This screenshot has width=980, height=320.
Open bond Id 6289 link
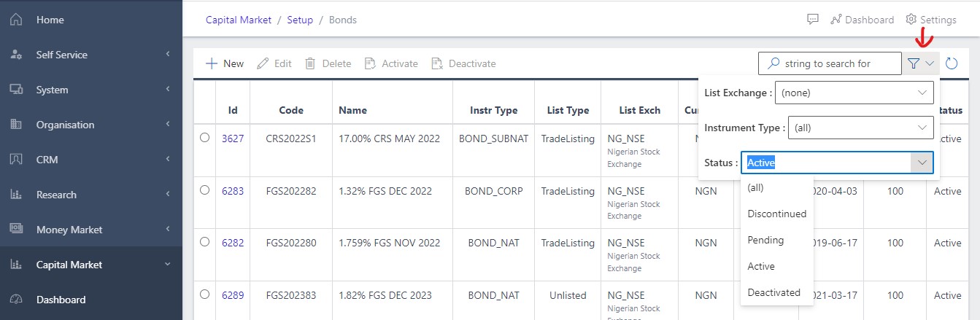point(233,295)
